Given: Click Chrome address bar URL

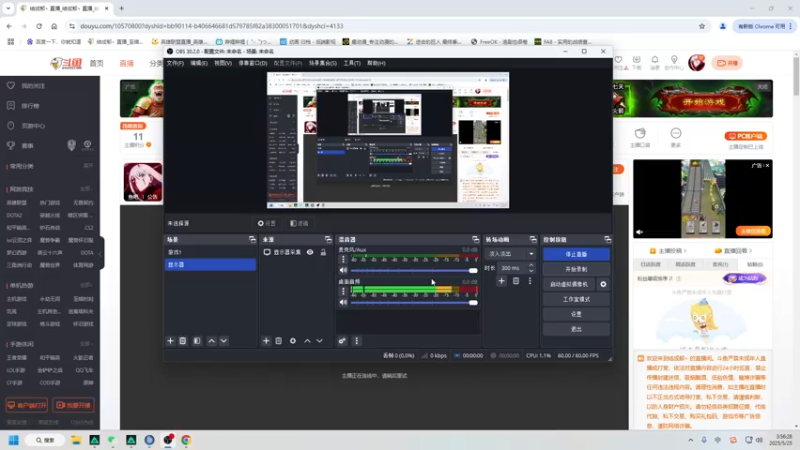Looking at the screenshot, I should tap(212, 26).
